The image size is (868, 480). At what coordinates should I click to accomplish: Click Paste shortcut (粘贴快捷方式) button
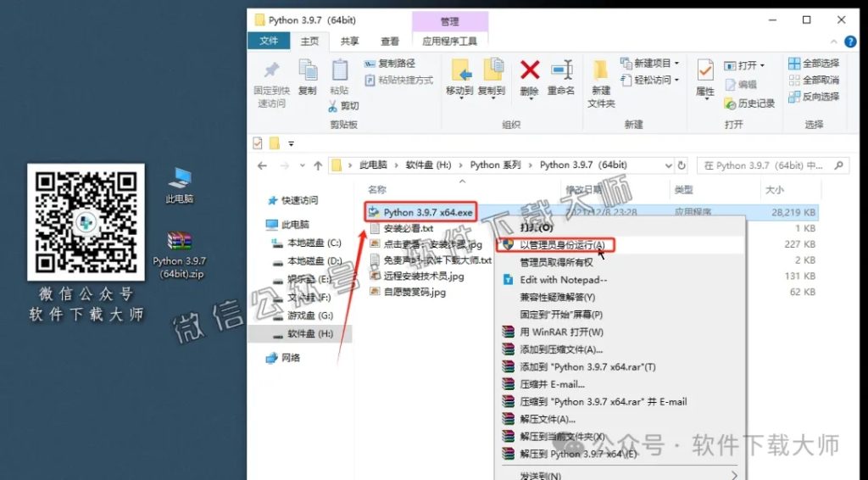point(398,81)
